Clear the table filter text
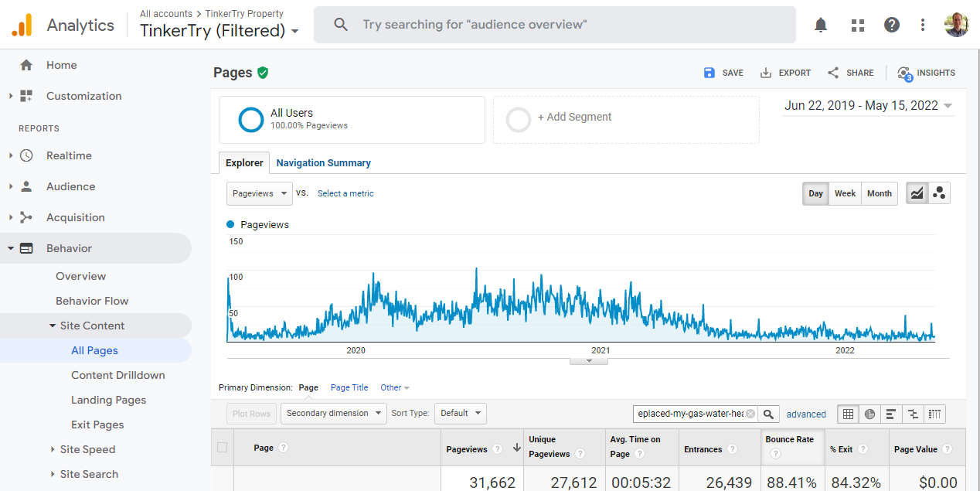Image resolution: width=980 pixels, height=491 pixels. (x=750, y=414)
